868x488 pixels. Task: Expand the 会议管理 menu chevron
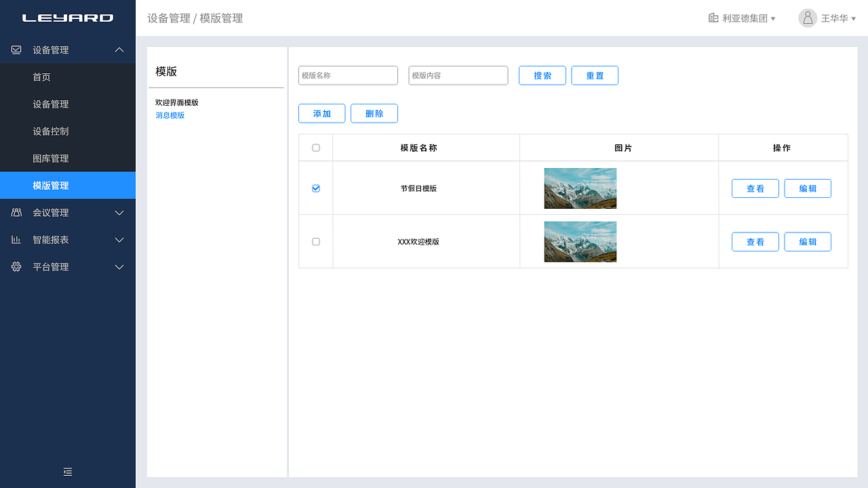pos(119,212)
